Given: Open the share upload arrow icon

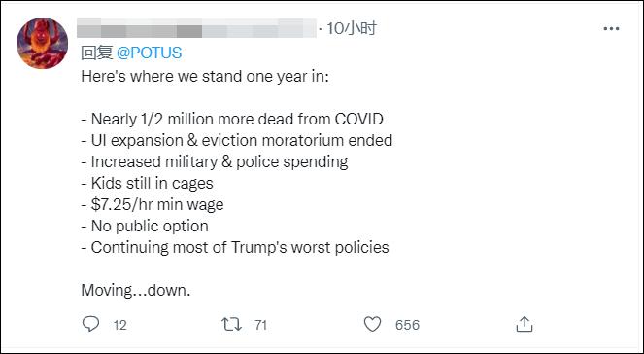Looking at the screenshot, I should tap(525, 324).
